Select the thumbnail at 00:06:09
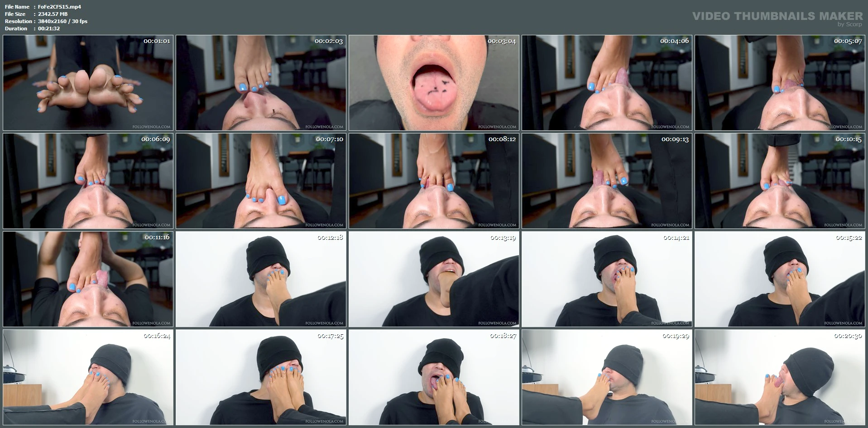The image size is (868, 428). tap(88, 181)
